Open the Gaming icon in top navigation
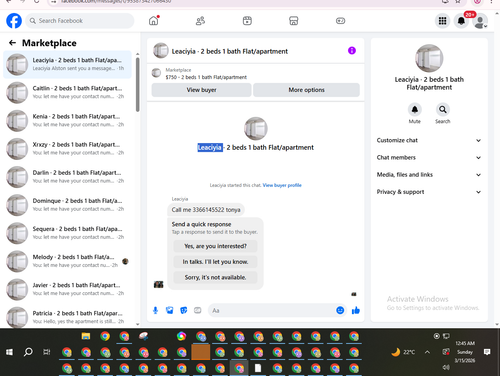The height and width of the screenshot is (376, 500). point(340,21)
